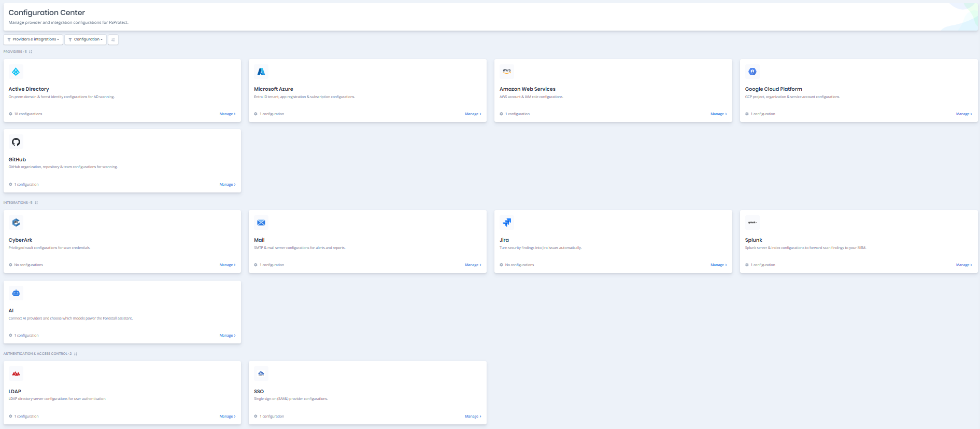Click the Google Cloud Platform icon
This screenshot has width=980, height=429.
(752, 72)
